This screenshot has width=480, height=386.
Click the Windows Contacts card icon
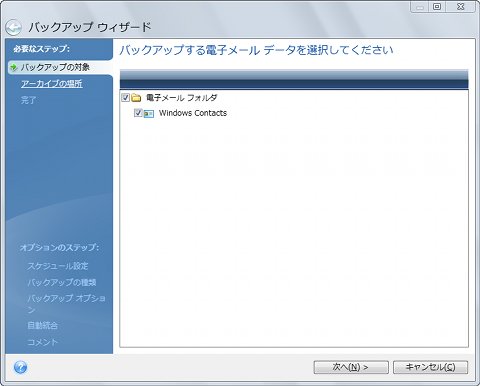tap(149, 113)
